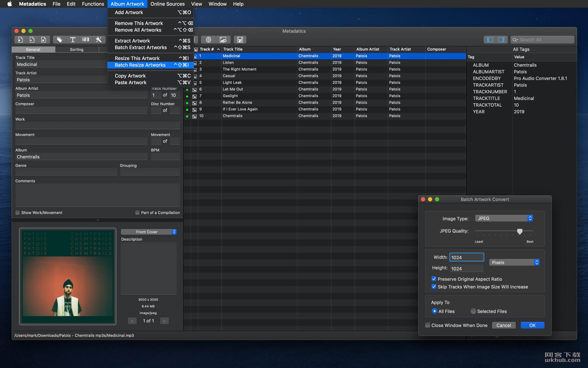Open the Help menu
Viewport: 588px width, 368px height.
(238, 4)
